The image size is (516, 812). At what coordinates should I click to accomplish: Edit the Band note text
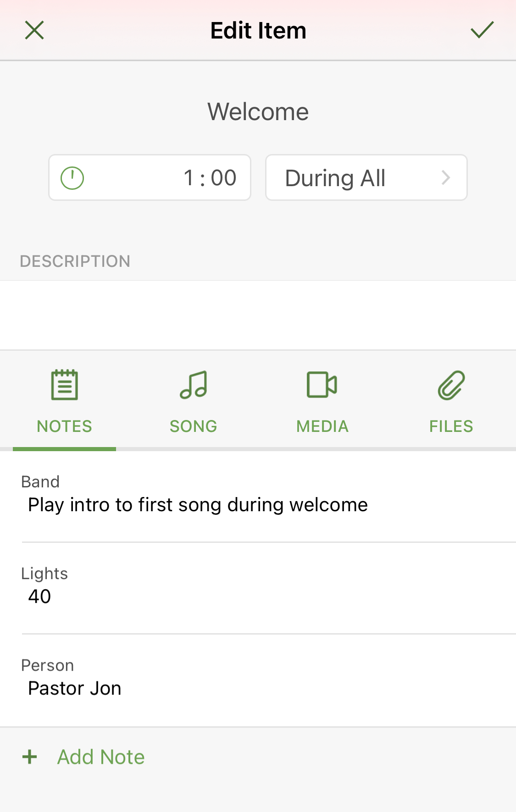coord(198,505)
